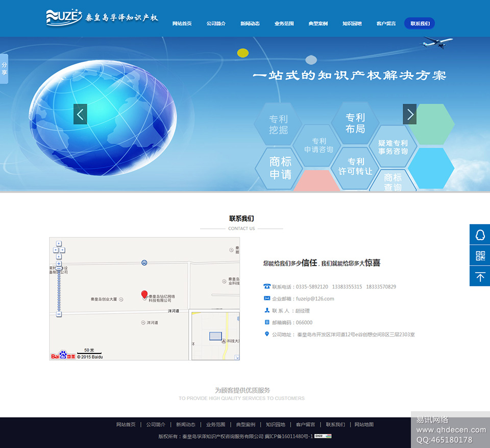Image resolution: width=490 pixels, height=448 pixels.
Task: Click the 商标申请 hexagon in banner
Action: pyautogui.click(x=280, y=168)
